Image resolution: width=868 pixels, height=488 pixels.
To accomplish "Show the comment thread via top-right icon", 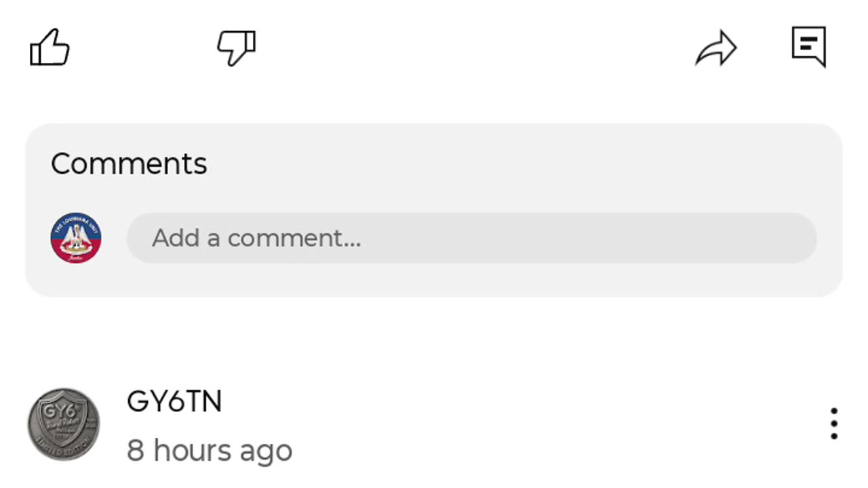I will (x=809, y=47).
